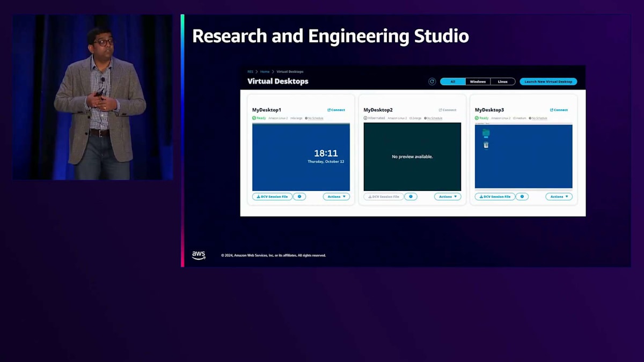Click the Hibernated status on the MyDesktop2 card

(375, 118)
